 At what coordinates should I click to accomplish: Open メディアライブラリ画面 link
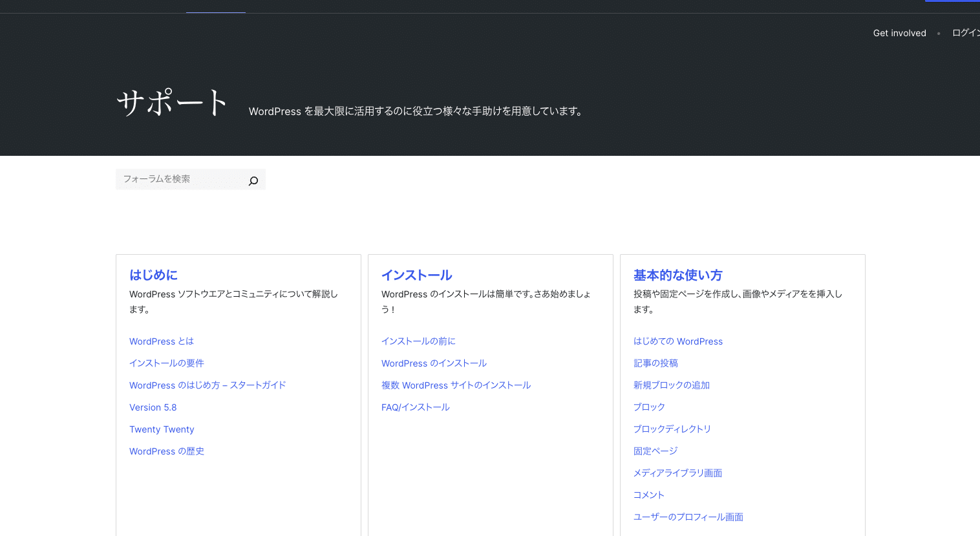[x=677, y=473]
